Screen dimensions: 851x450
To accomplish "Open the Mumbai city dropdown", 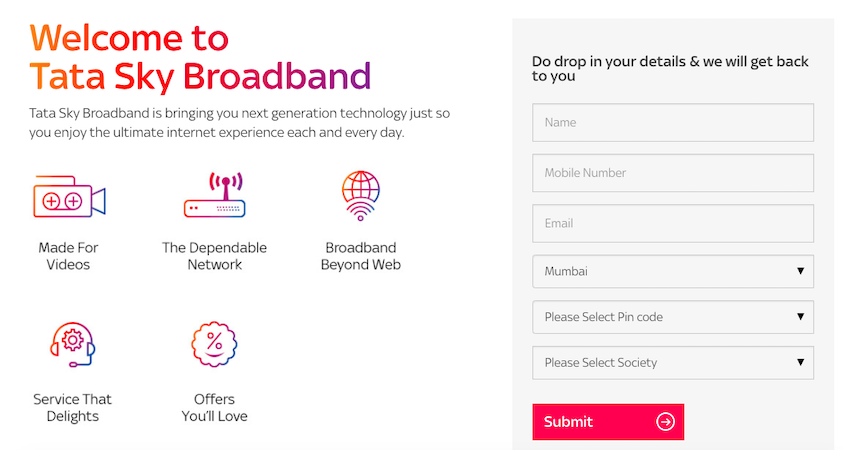I will [x=673, y=271].
